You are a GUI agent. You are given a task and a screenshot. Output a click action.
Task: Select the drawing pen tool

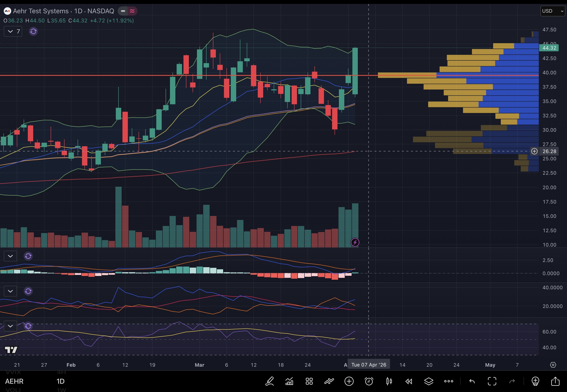[270, 381]
